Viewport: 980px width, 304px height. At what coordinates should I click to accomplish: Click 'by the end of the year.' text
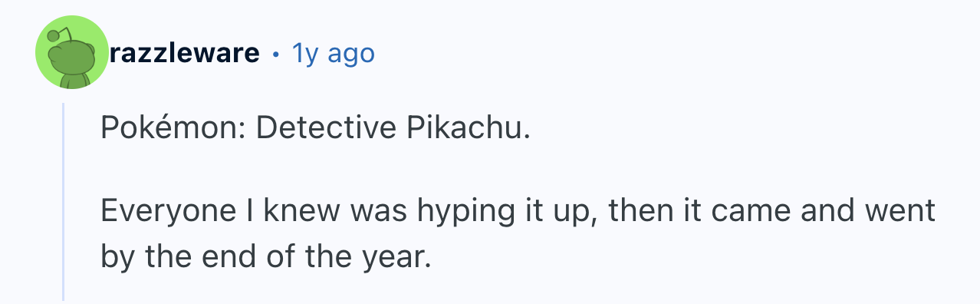click(262, 254)
